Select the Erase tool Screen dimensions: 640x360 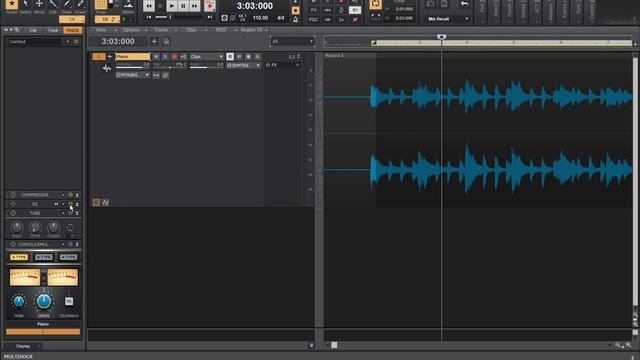(80, 5)
